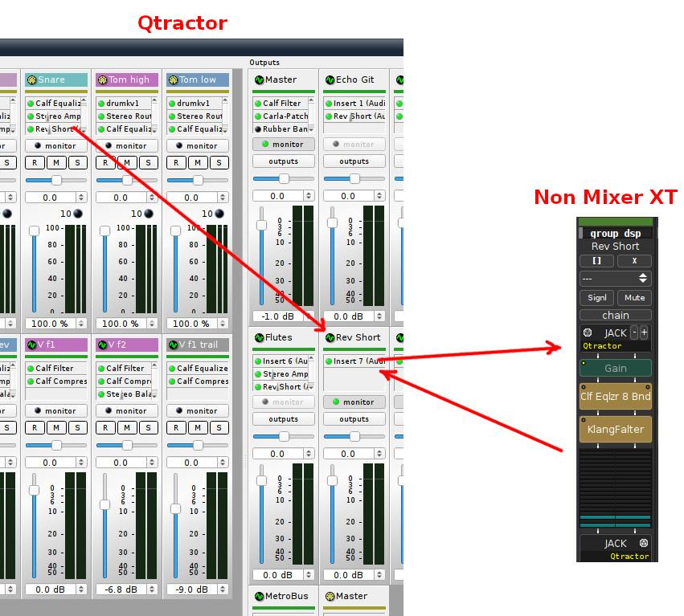The height and width of the screenshot is (616, 684).
Task: Click the drum icon on Tom low strip
Action: click(x=173, y=80)
